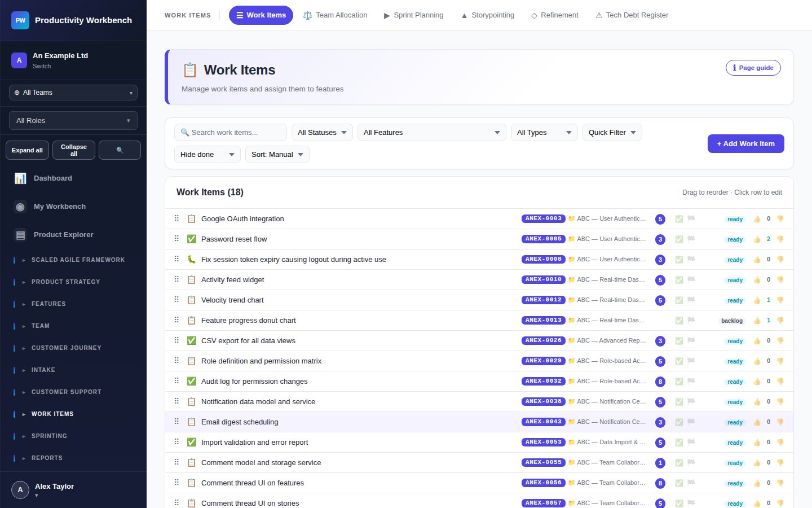Click drag handle of Audit log row

coord(176,381)
